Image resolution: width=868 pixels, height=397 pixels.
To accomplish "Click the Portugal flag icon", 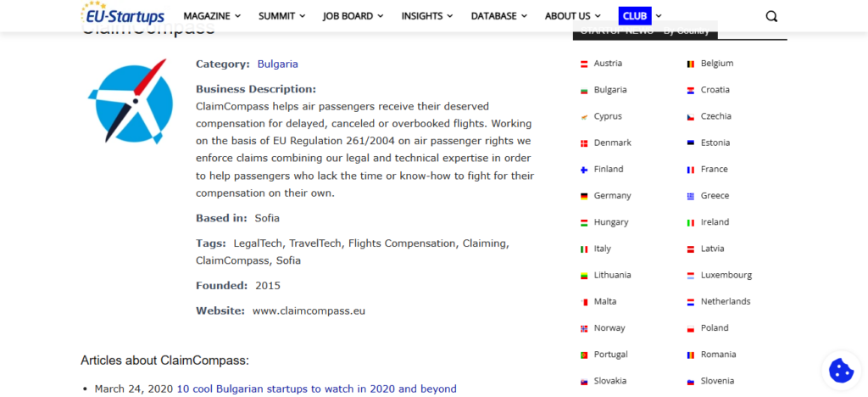I will 583,355.
